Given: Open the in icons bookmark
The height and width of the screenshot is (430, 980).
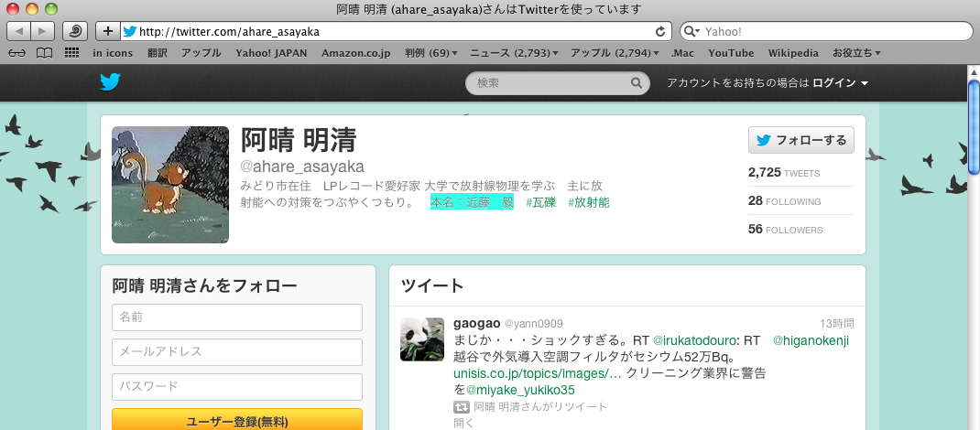Looking at the screenshot, I should click(x=113, y=53).
